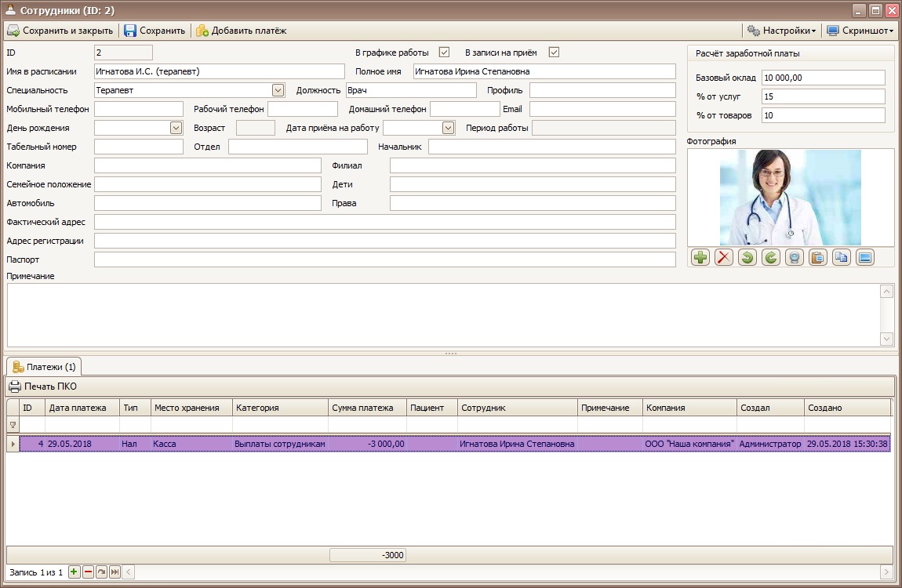Click the Место хранения column header
The width and height of the screenshot is (902, 588).
click(191, 408)
